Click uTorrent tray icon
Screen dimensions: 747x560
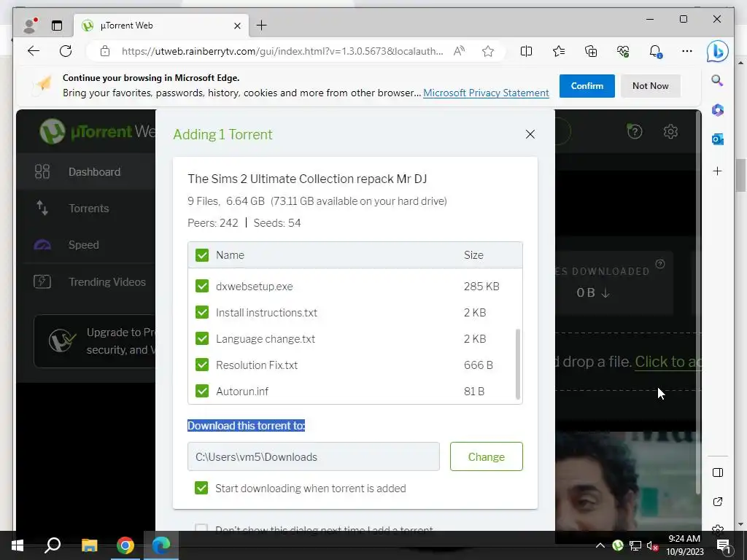(618, 545)
